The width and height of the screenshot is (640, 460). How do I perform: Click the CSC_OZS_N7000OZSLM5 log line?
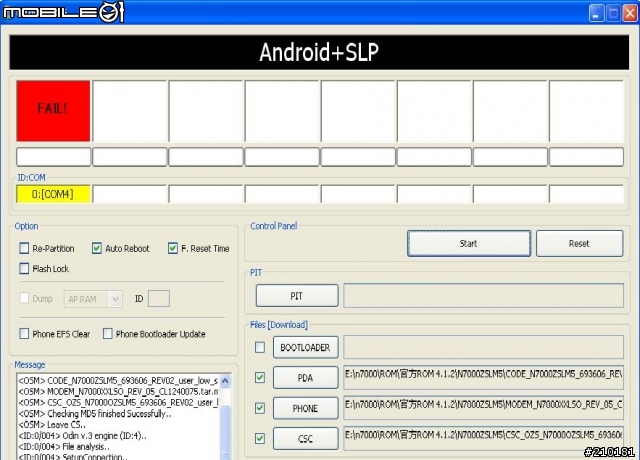tap(118, 402)
